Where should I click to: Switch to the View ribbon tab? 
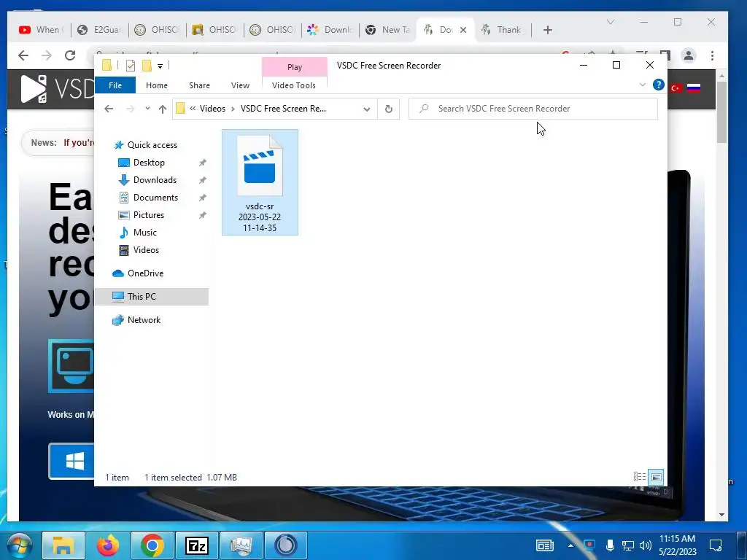[x=240, y=85]
